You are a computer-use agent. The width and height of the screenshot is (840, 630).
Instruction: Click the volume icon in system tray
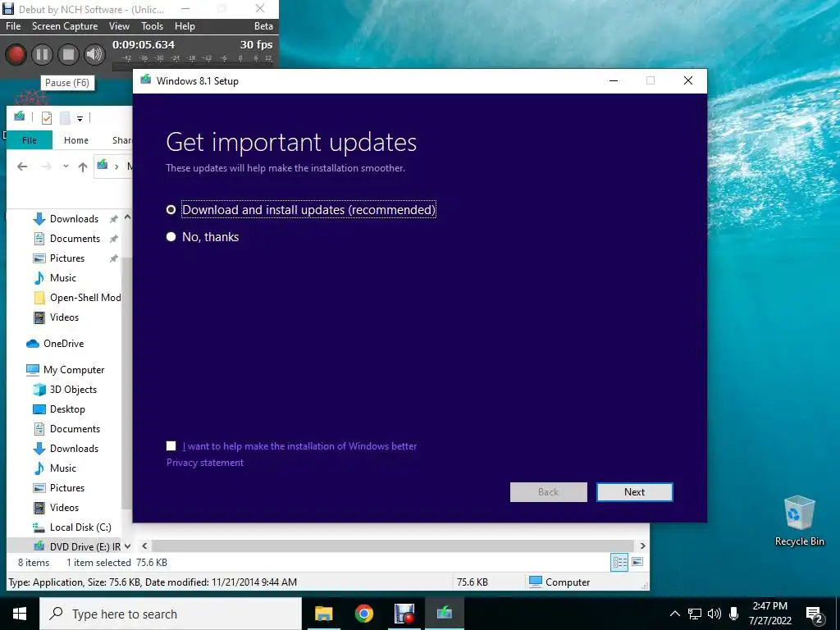[714, 614]
